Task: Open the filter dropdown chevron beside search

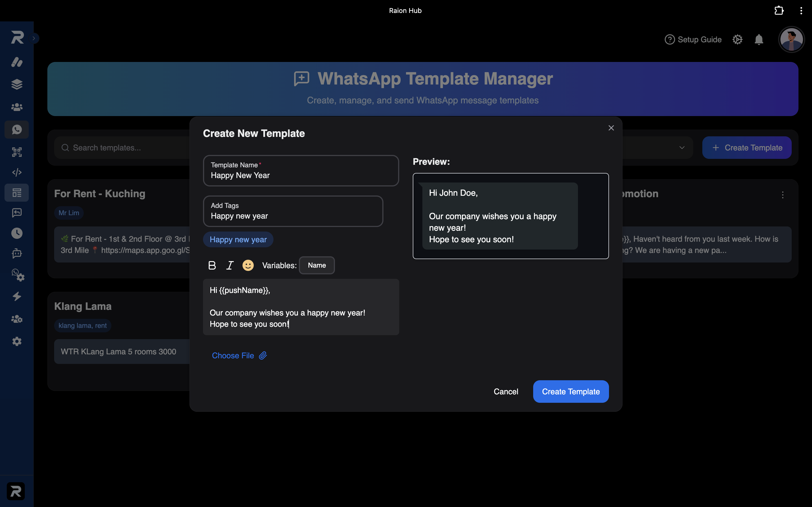Action: coord(682,148)
